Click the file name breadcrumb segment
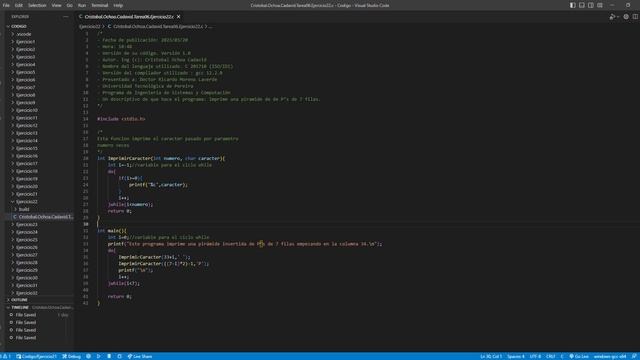Image resolution: width=640 pixels, height=360 pixels. (157, 27)
